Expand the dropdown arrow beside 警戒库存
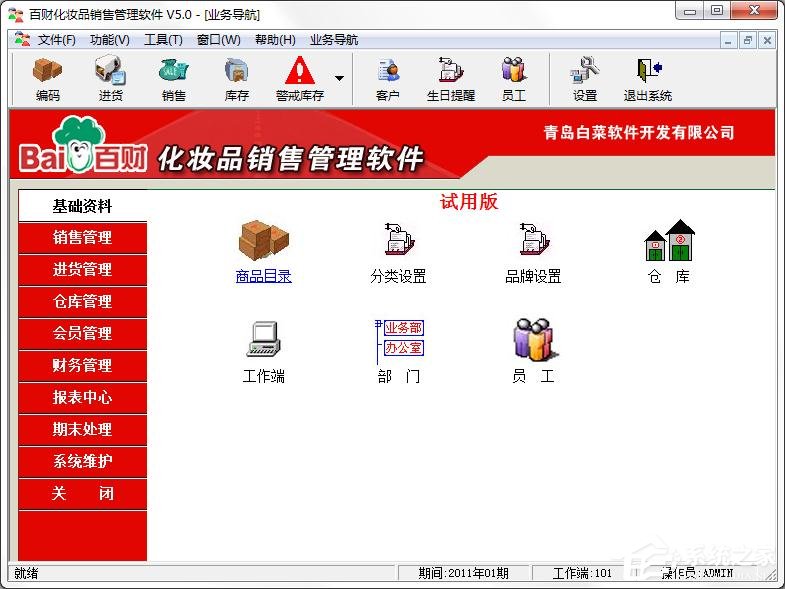 click(x=339, y=78)
